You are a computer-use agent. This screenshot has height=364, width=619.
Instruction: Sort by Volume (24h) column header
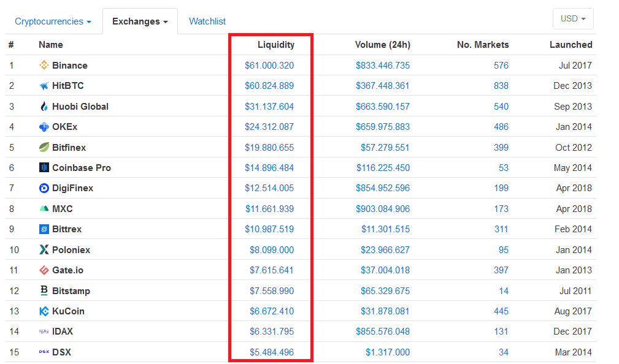[x=382, y=45]
